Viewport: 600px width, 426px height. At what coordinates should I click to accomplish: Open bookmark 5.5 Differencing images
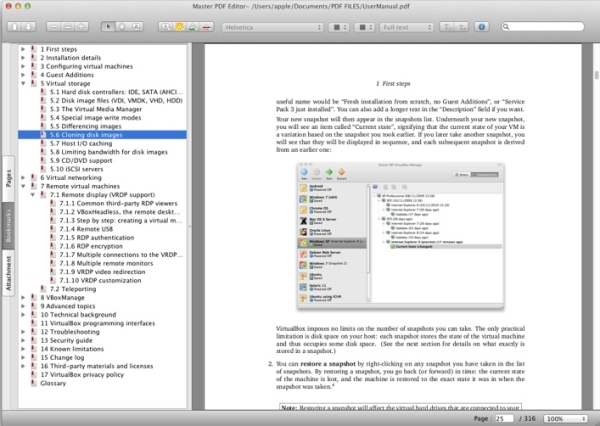click(86, 126)
